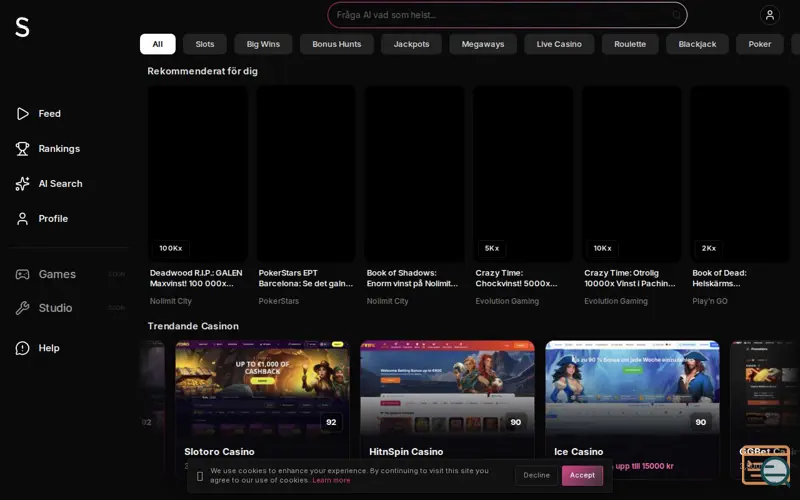Open the user account icon top right
800x500 pixels.
(x=769, y=15)
